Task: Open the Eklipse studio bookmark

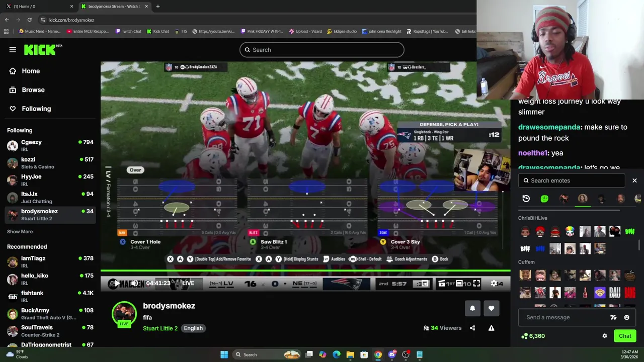Action: [342, 31]
